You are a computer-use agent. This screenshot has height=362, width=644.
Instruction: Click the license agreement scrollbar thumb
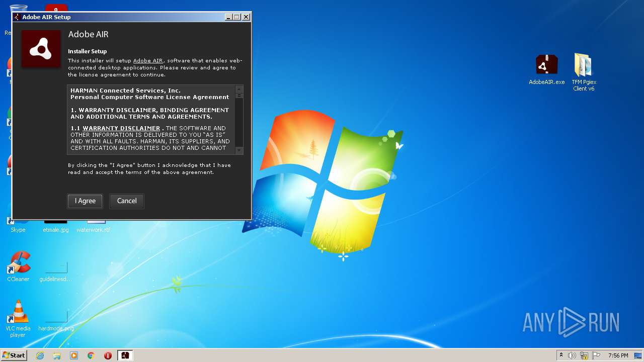(x=239, y=96)
